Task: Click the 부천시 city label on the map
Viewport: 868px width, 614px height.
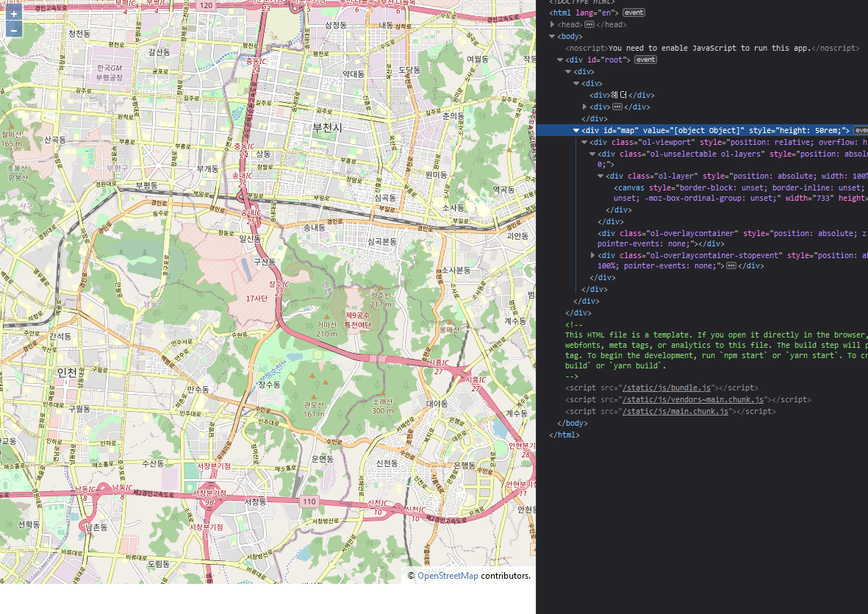Action: coord(327,128)
